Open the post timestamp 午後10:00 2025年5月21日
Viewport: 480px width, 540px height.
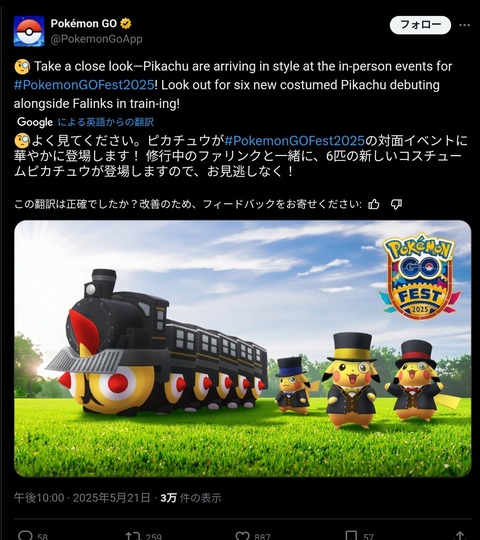82,498
